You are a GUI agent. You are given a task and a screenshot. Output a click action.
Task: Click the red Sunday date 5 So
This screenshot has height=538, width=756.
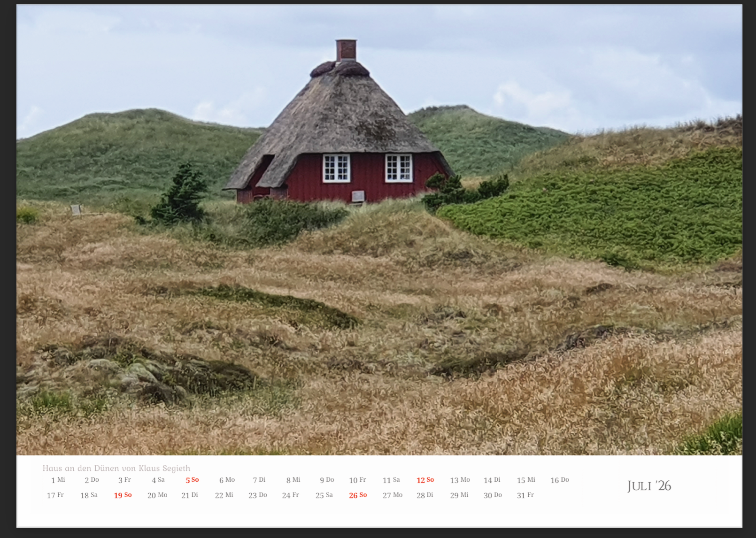tap(192, 480)
